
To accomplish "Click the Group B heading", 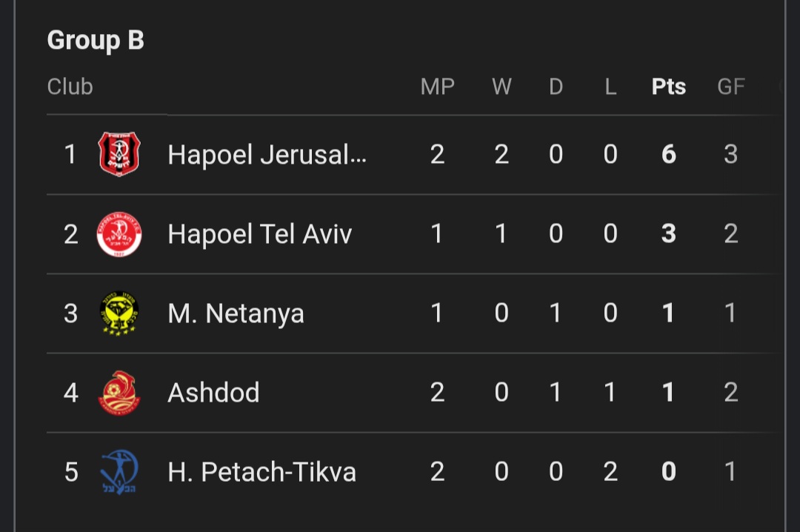I will click(96, 40).
